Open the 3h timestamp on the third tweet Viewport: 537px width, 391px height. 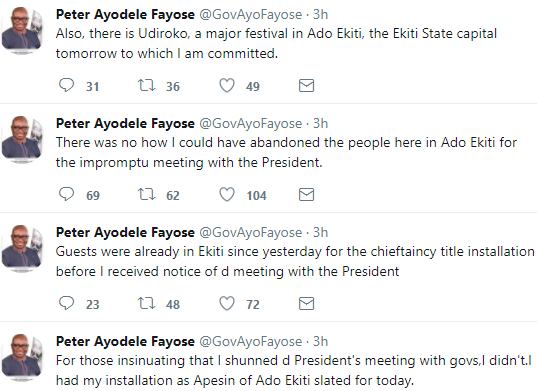321,232
